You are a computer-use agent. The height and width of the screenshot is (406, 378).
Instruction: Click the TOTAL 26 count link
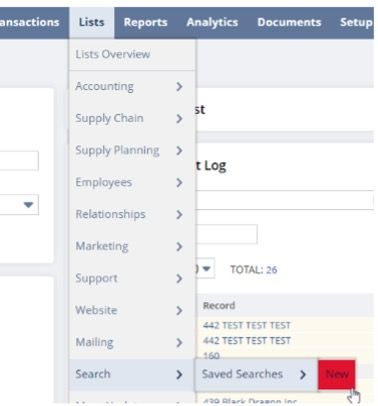pos(272,270)
